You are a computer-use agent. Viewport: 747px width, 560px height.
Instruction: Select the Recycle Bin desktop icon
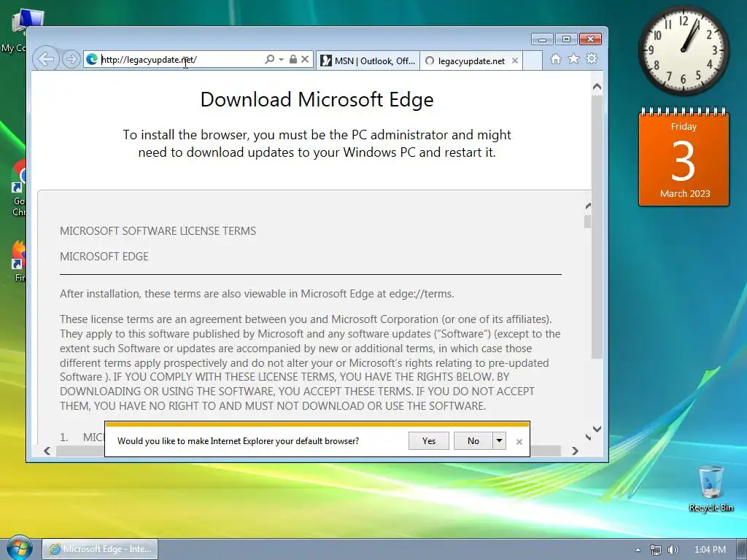(711, 489)
